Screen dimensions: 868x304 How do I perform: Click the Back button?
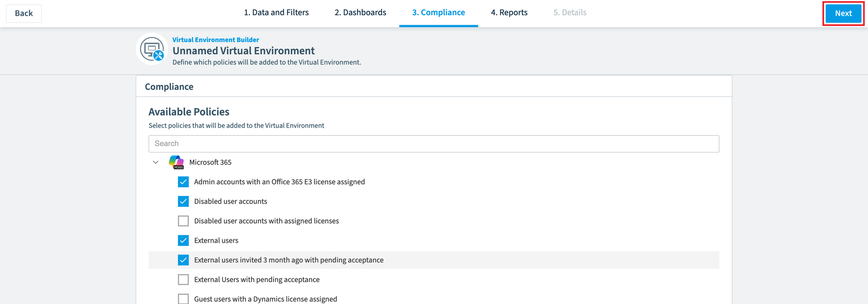[24, 13]
